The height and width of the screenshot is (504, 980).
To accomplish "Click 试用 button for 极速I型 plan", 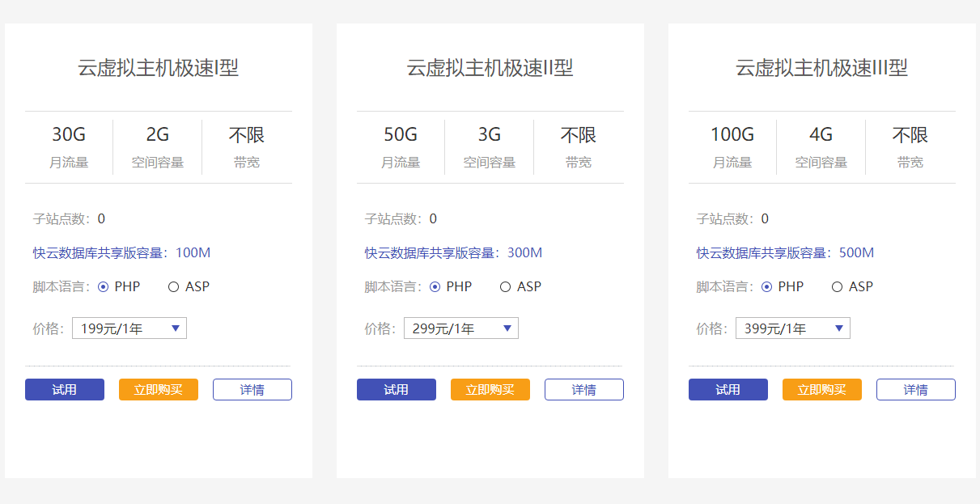I will (x=65, y=390).
